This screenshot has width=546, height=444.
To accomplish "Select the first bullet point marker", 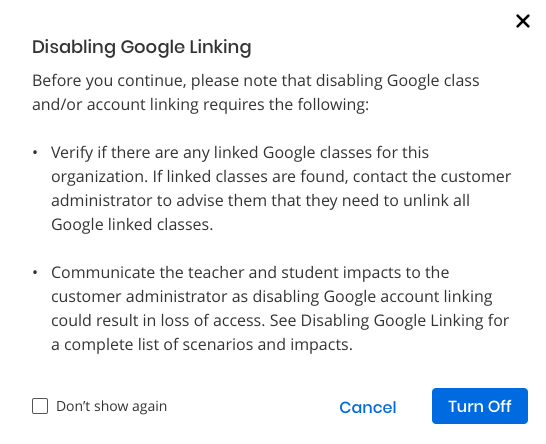I will coord(35,153).
